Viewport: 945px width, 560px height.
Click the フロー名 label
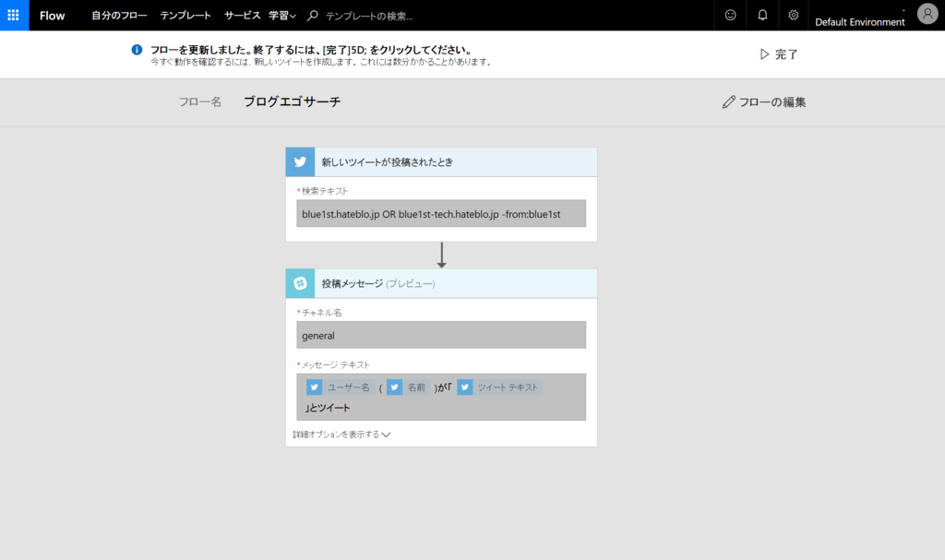[200, 101]
